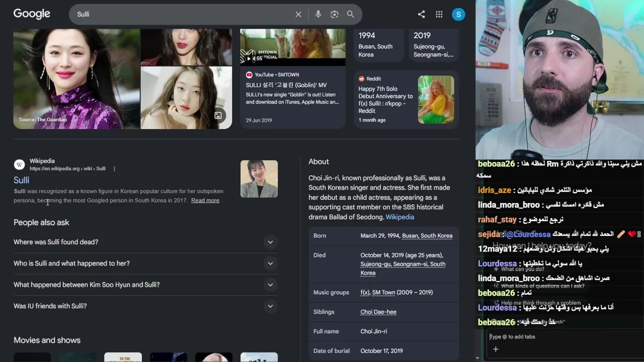Screen dimensions: 644x362
Task: Open Sujeong-gu, Seongnam-si death place link
Action: click(x=403, y=268)
